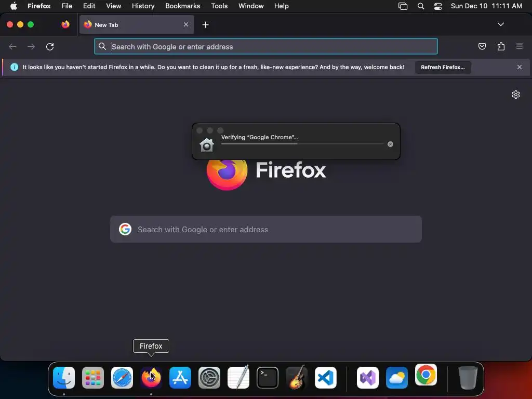
Task: Open the Tools menu
Action: click(219, 6)
